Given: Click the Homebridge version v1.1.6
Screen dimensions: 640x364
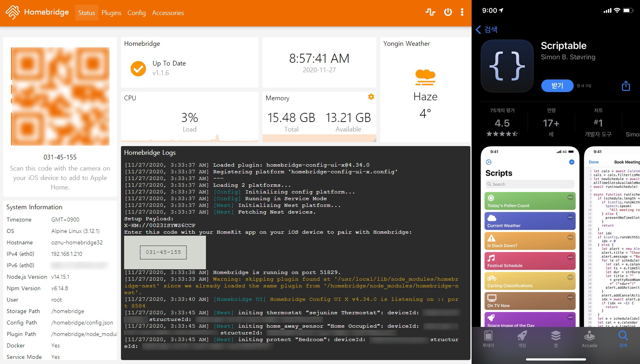Looking at the screenshot, I should pyautogui.click(x=160, y=73).
